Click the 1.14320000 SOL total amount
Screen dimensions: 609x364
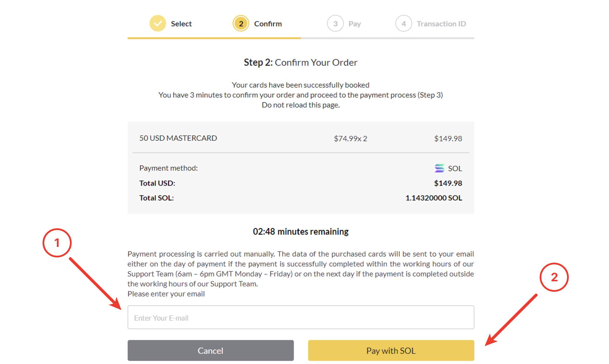434,198
